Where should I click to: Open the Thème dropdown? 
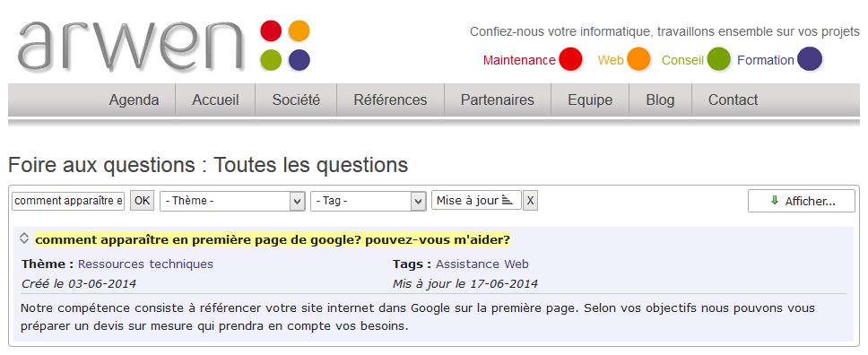tap(232, 201)
